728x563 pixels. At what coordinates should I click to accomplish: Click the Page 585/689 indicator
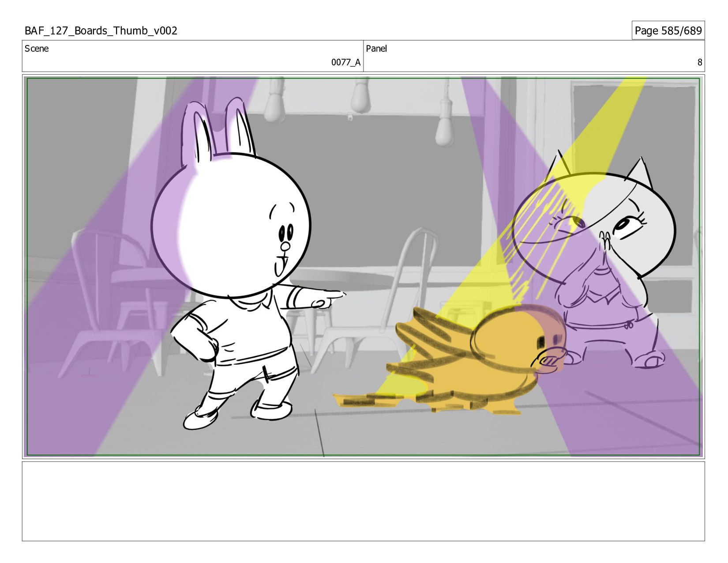coord(668,30)
